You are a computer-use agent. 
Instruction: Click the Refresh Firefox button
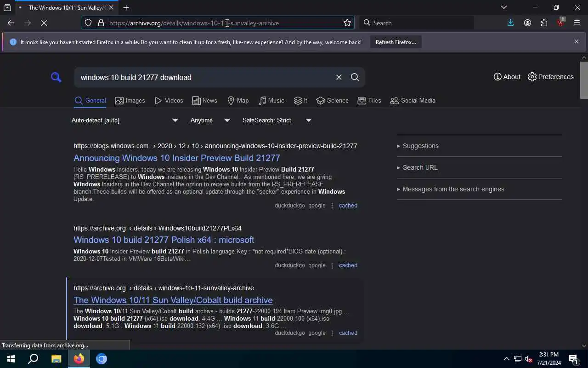[396, 42]
